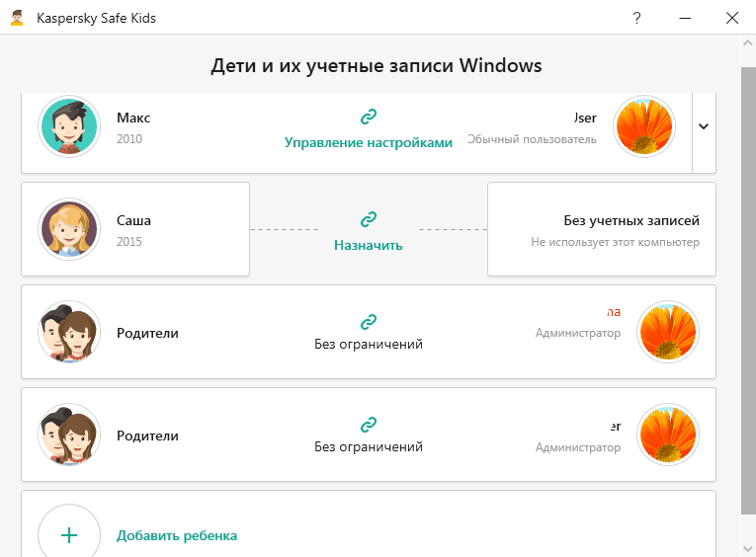Image resolution: width=756 pixels, height=557 pixels.
Task: Click the first Родители avatar icon
Action: [69, 332]
